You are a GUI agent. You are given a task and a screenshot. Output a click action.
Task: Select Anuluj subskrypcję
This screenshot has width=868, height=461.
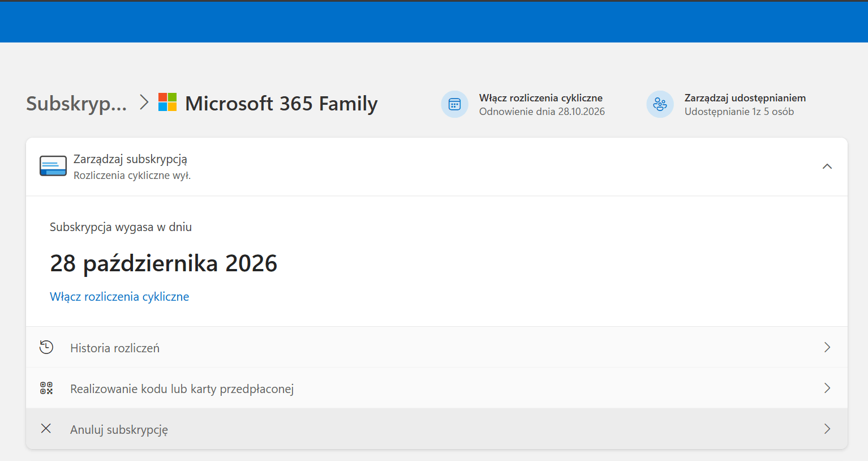tap(437, 429)
